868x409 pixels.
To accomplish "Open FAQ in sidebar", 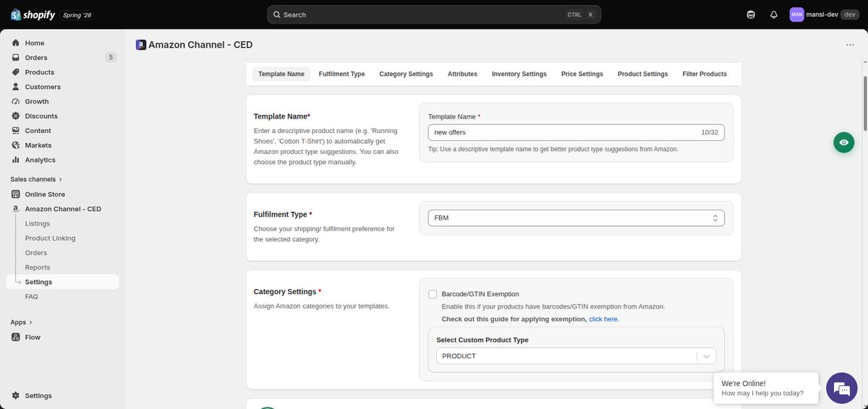I will pos(32,296).
